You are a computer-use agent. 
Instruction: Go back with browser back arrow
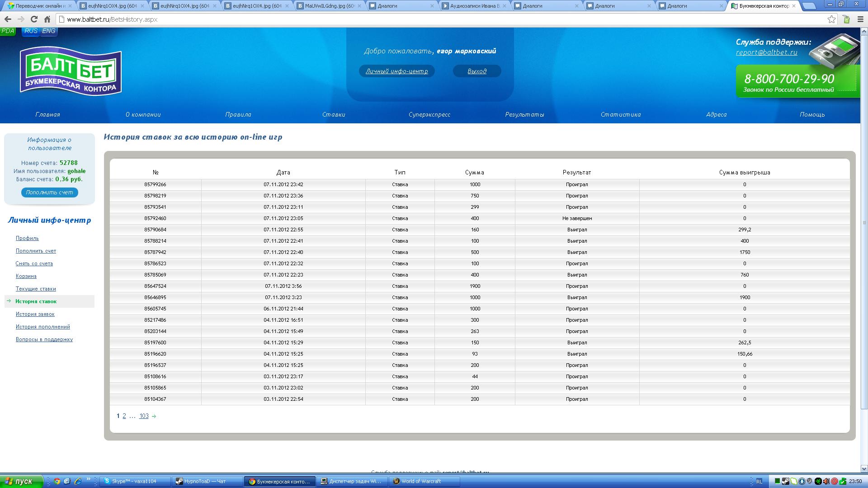8,19
